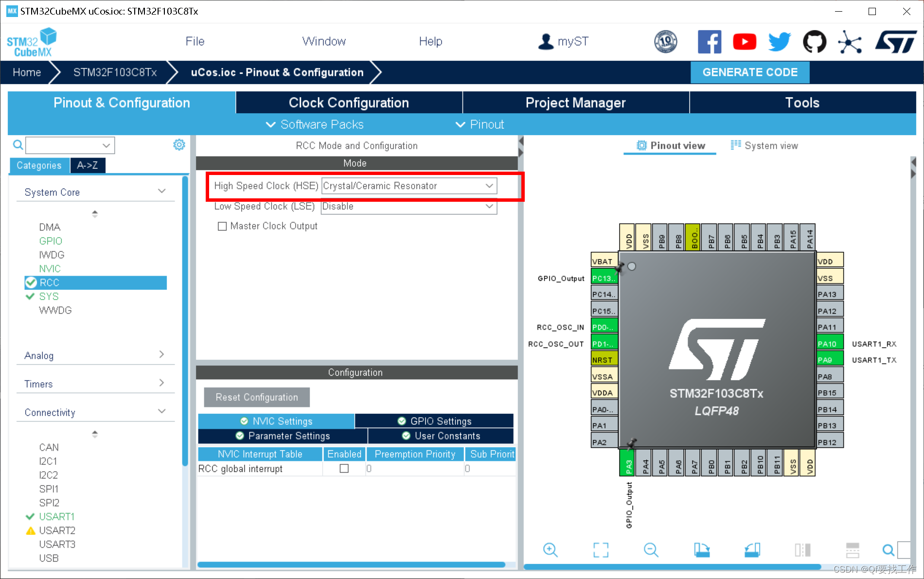924x579 pixels.
Task: Open the GPIO Settings tab
Action: (x=434, y=421)
